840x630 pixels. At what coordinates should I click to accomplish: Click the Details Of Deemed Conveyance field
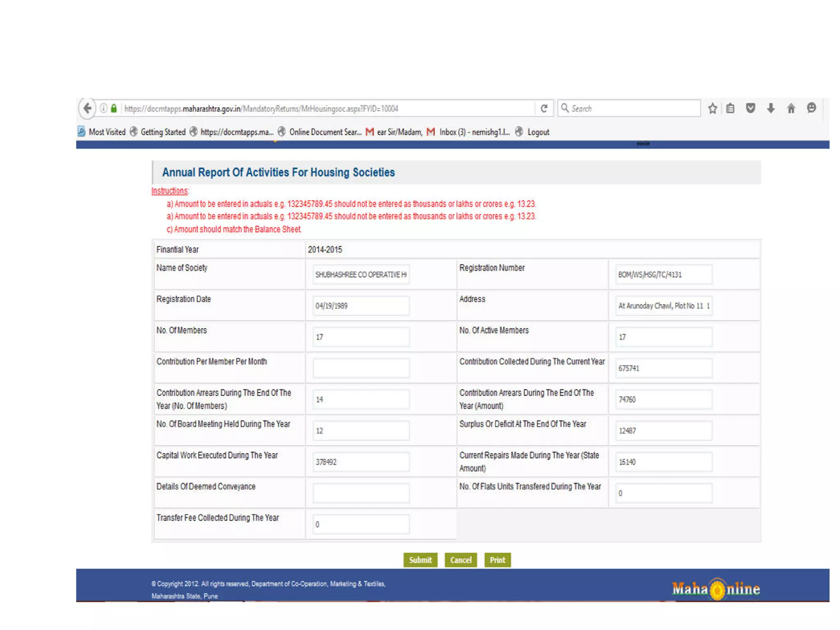point(361,493)
